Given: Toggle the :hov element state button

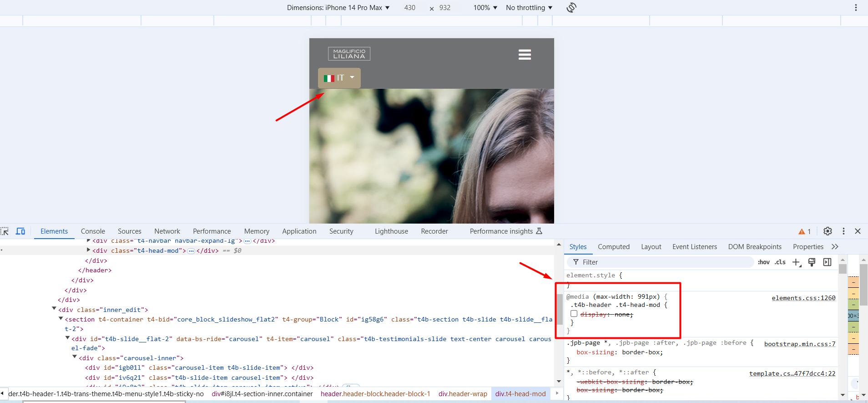Looking at the screenshot, I should click(x=763, y=262).
